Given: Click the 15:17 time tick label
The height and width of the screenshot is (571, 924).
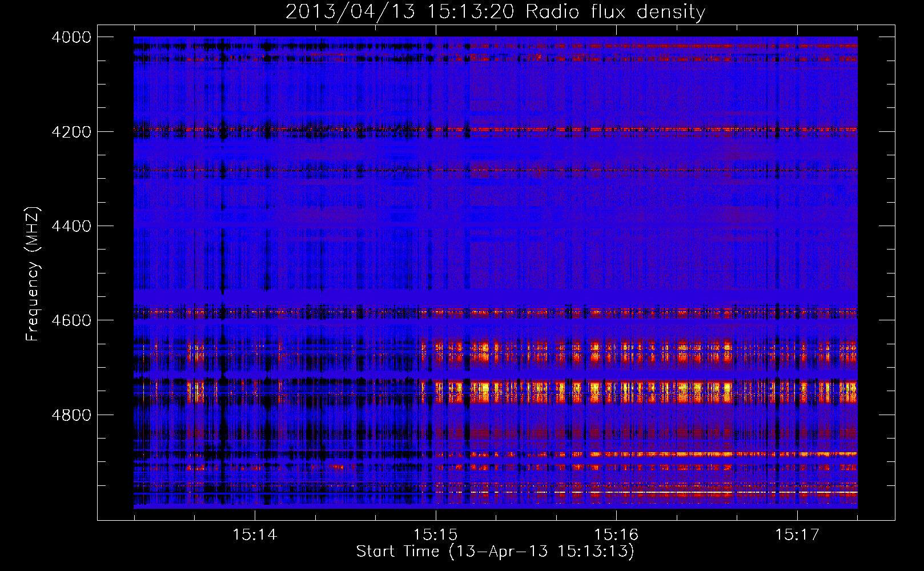Looking at the screenshot, I should pos(797,535).
